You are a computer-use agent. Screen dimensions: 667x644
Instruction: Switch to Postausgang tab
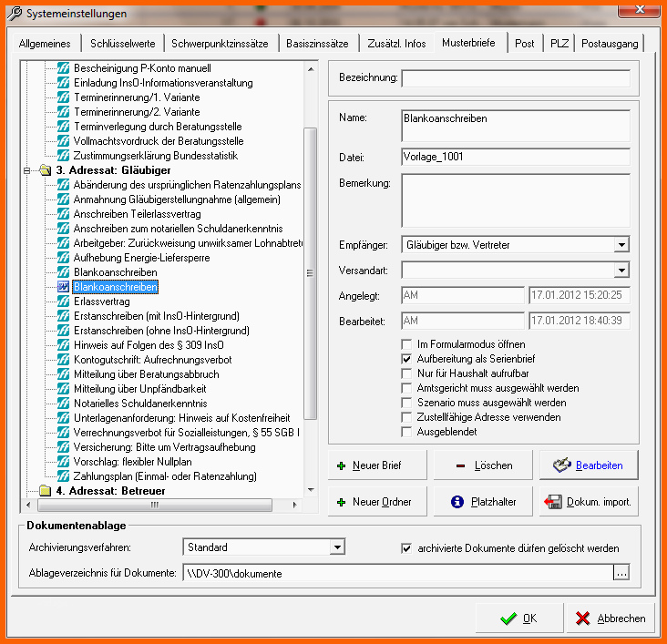click(610, 44)
